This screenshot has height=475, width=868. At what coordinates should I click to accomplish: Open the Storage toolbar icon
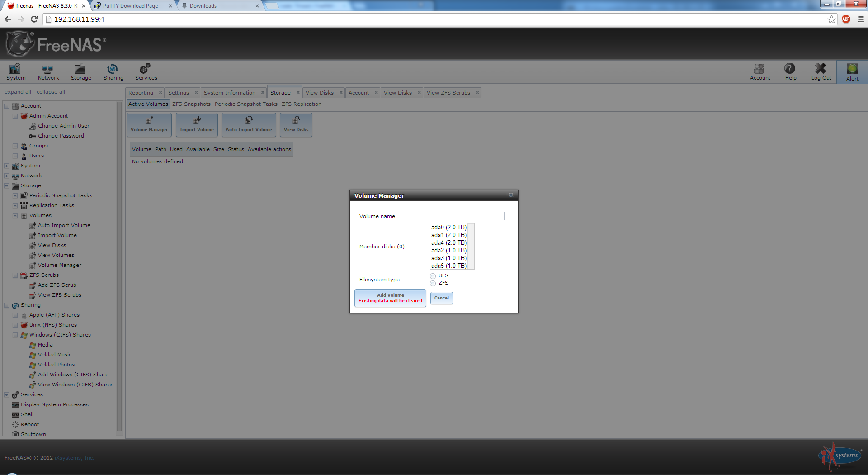pos(81,72)
